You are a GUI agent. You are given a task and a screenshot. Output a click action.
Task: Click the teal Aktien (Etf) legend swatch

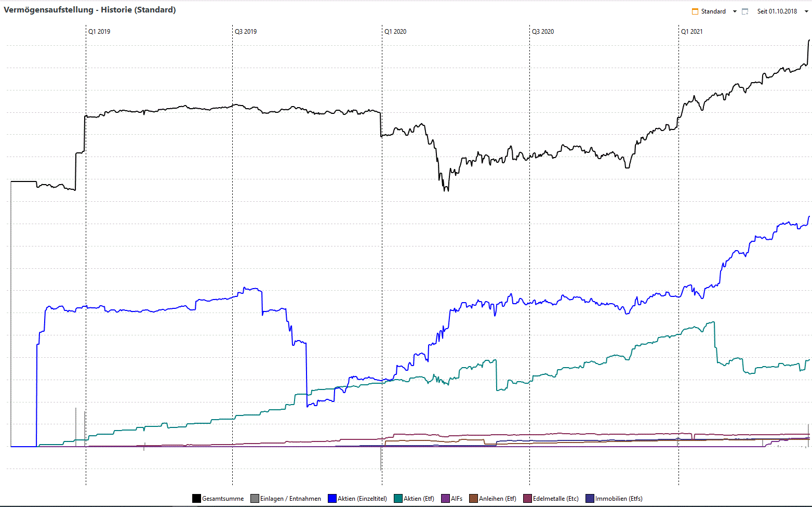[398, 499]
